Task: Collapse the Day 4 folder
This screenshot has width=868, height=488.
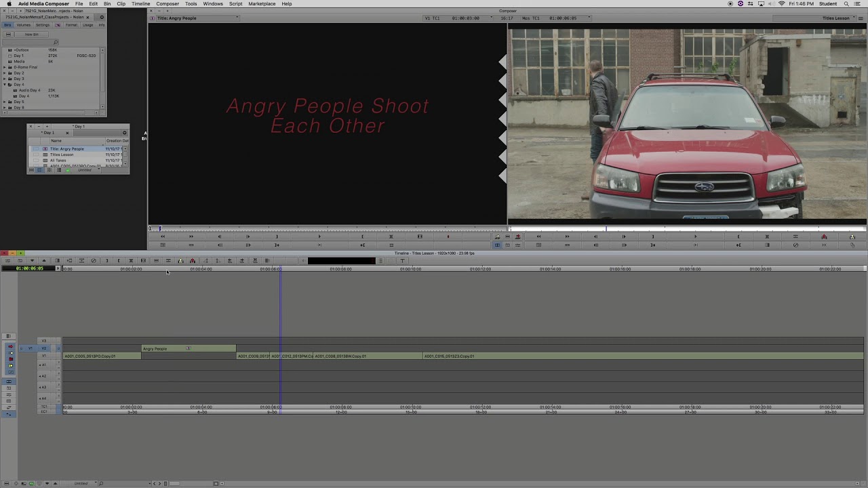Action: (5, 84)
